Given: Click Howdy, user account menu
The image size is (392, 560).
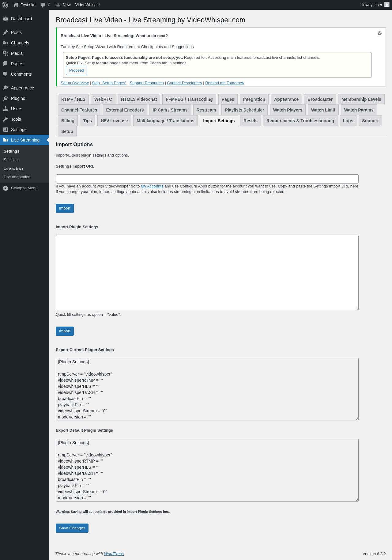Looking at the screenshot, I should 375,5.
